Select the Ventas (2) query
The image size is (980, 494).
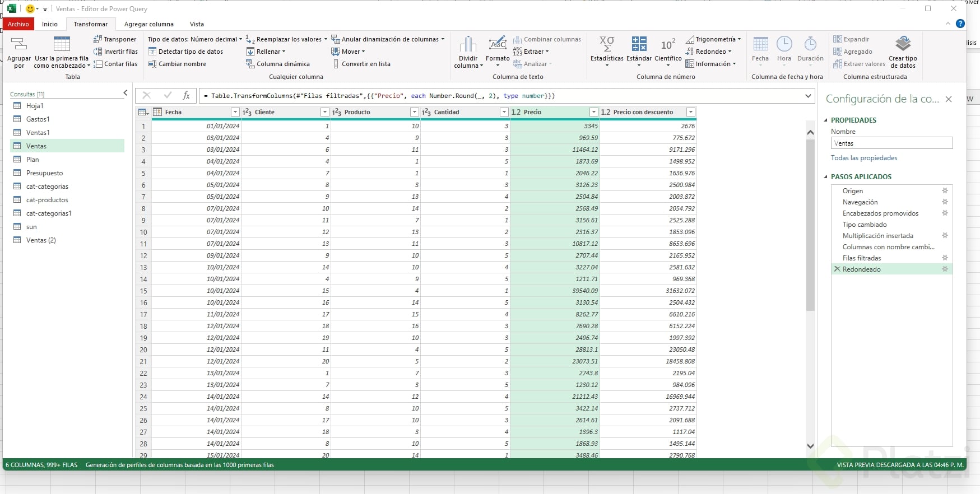click(67, 240)
